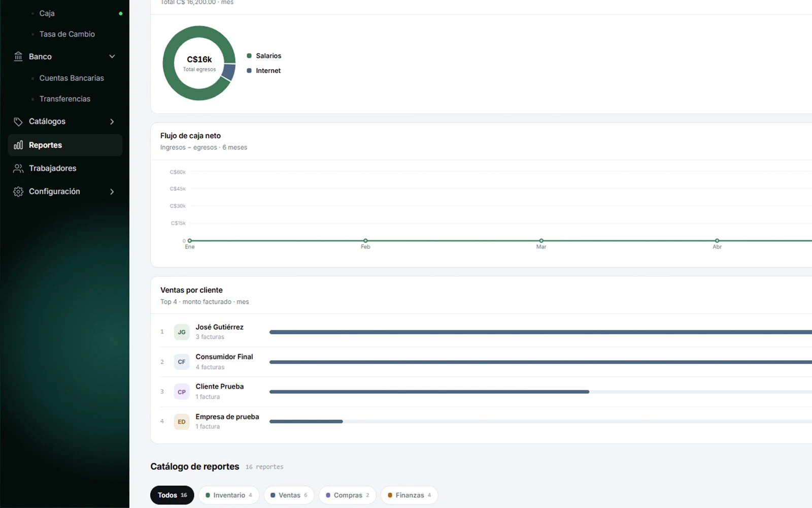Screen dimensions: 812x508
Task: Expand the Configuración submenu arrow
Action: [112, 192]
